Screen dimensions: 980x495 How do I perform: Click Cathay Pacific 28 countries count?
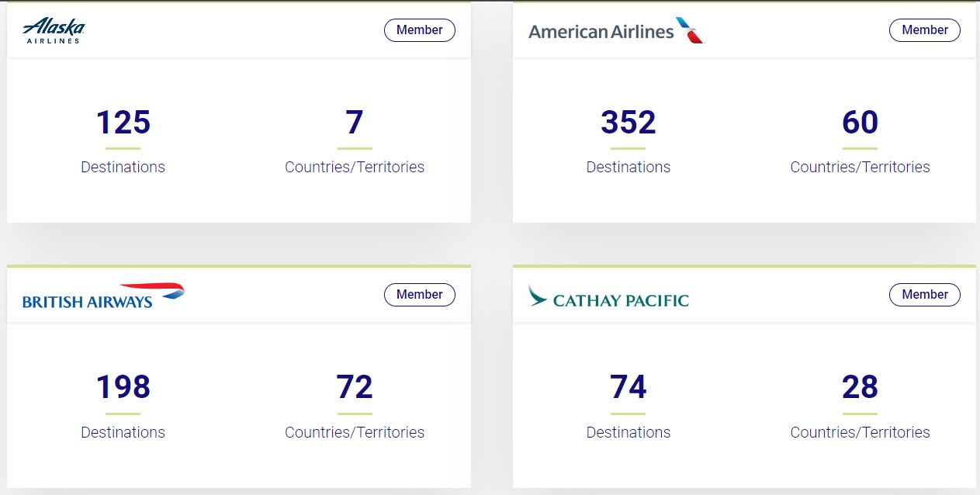point(860,387)
